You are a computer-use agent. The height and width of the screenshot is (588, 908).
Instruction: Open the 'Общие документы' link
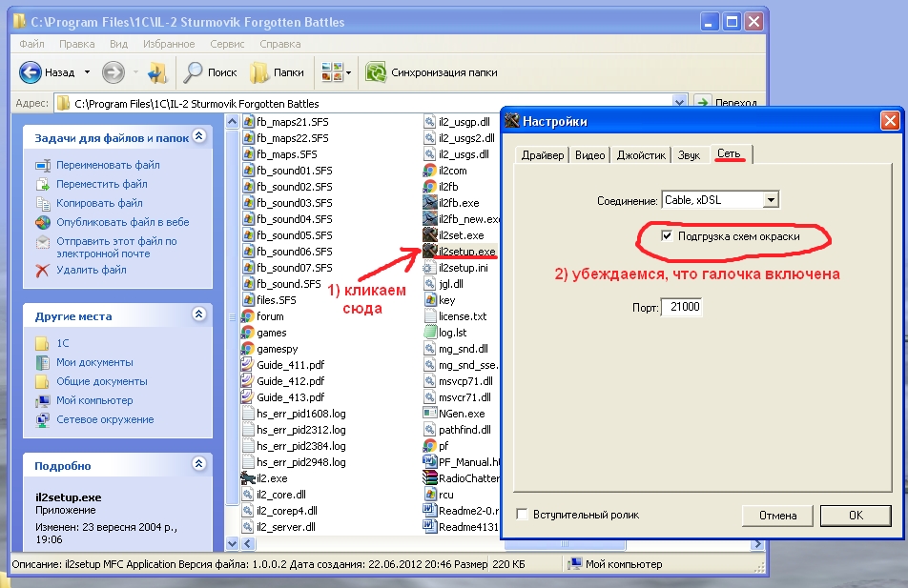click(x=102, y=381)
